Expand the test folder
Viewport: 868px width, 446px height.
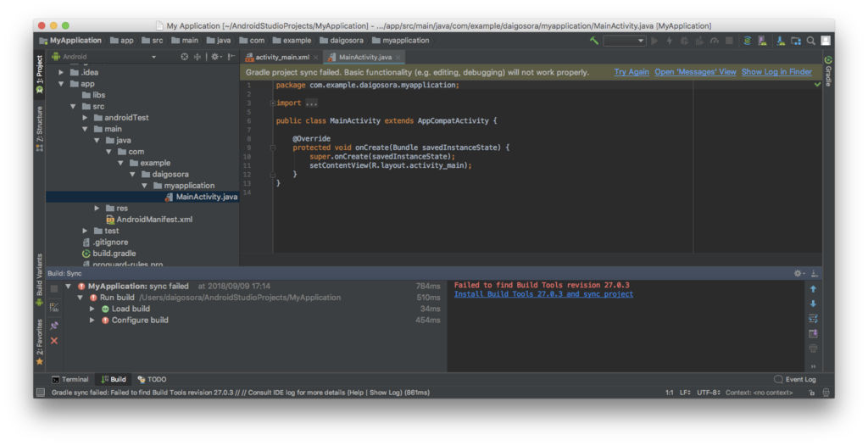[x=86, y=231]
